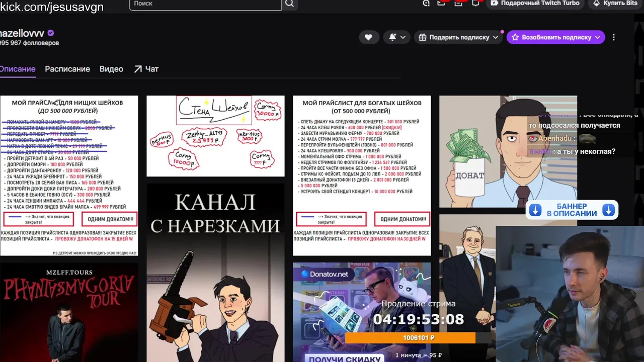Image resolution: width=644 pixels, height=362 pixels.
Task: Click ОДНИМ ДОНАТОМ!!! box in rich sheikhs list
Action: [403, 219]
